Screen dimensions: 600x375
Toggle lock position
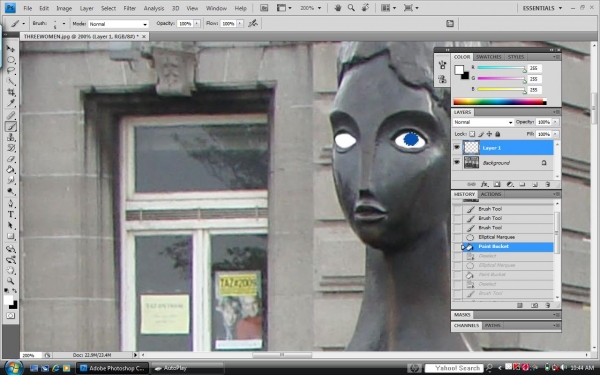pos(489,134)
